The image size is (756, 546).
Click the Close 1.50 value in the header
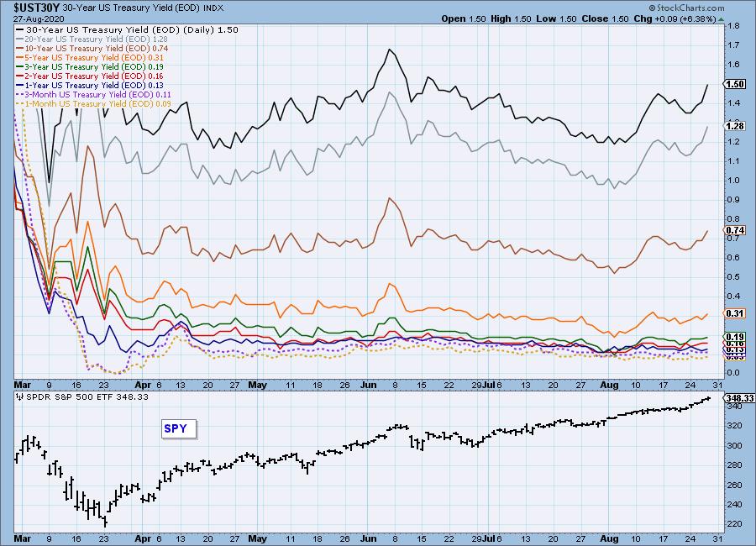click(605, 18)
